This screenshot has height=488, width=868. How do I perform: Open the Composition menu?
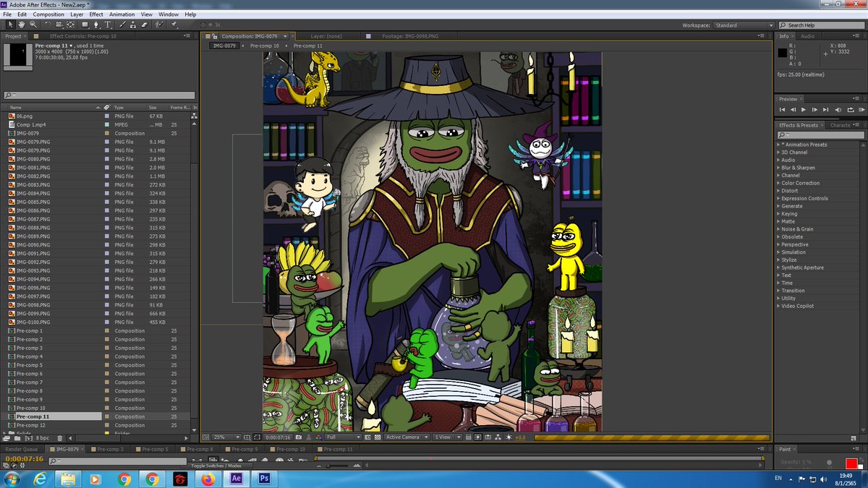coord(48,14)
